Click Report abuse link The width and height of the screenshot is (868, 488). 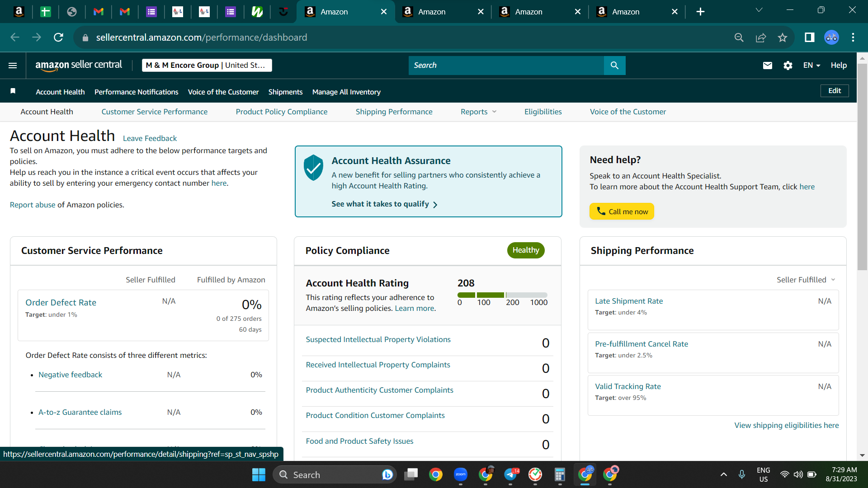pyautogui.click(x=33, y=205)
